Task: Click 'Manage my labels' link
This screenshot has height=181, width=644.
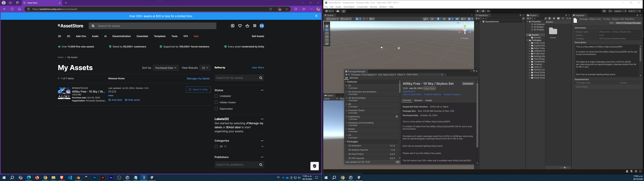Action: (x=198, y=78)
